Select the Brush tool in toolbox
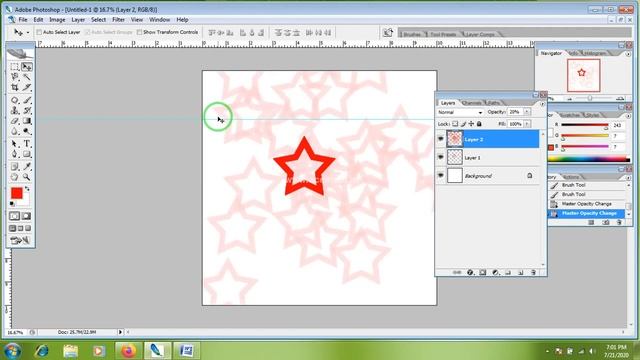This screenshot has width=640, height=360. (27, 100)
